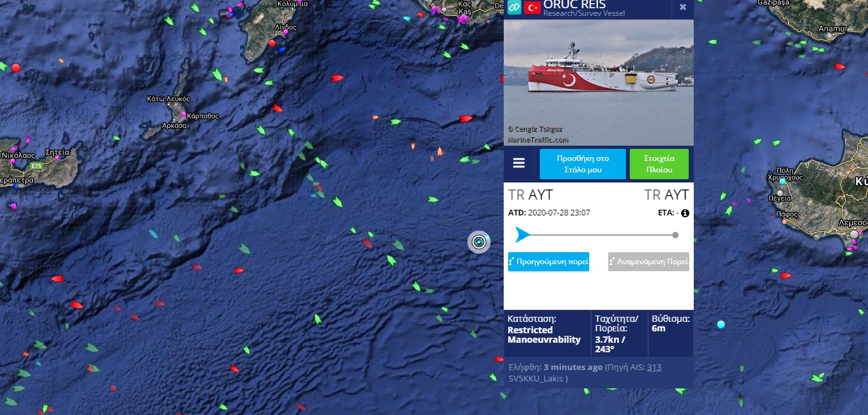
Task: Close the ORUC REIS vessel info panel
Action: click(683, 7)
